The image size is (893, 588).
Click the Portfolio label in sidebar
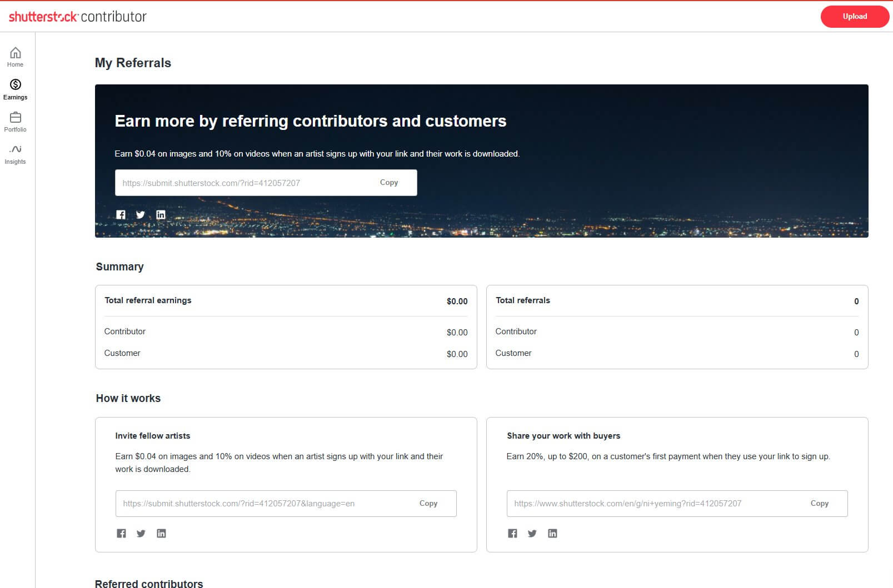[x=15, y=129]
